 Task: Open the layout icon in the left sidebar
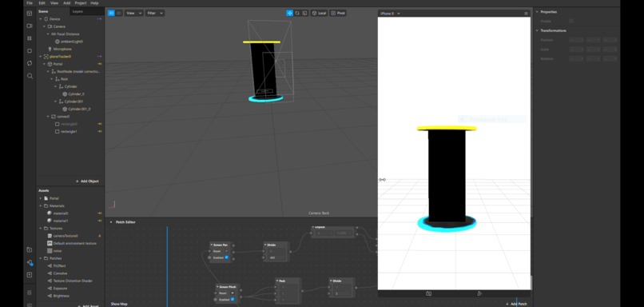click(29, 14)
